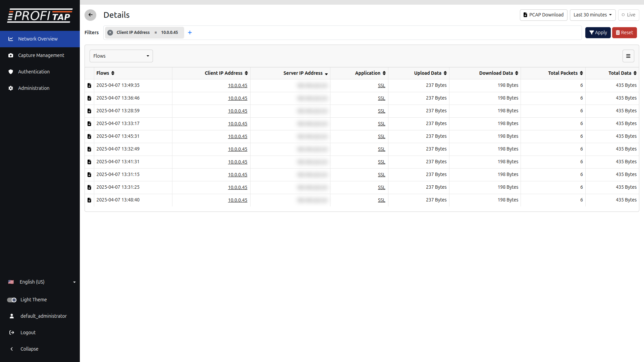Click the SSL link in the first row
Image resolution: width=644 pixels, height=362 pixels.
[x=381, y=85]
